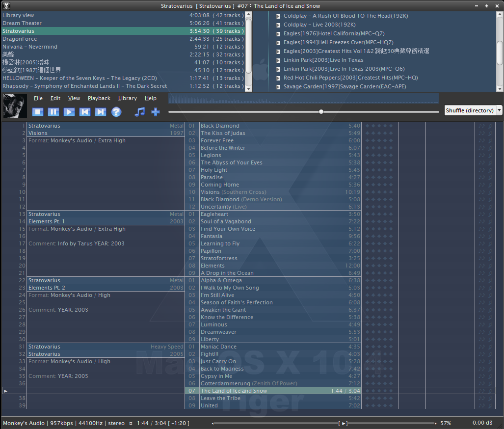Select the Library view playlist
This screenshot has height=429, width=504.
(123, 15)
